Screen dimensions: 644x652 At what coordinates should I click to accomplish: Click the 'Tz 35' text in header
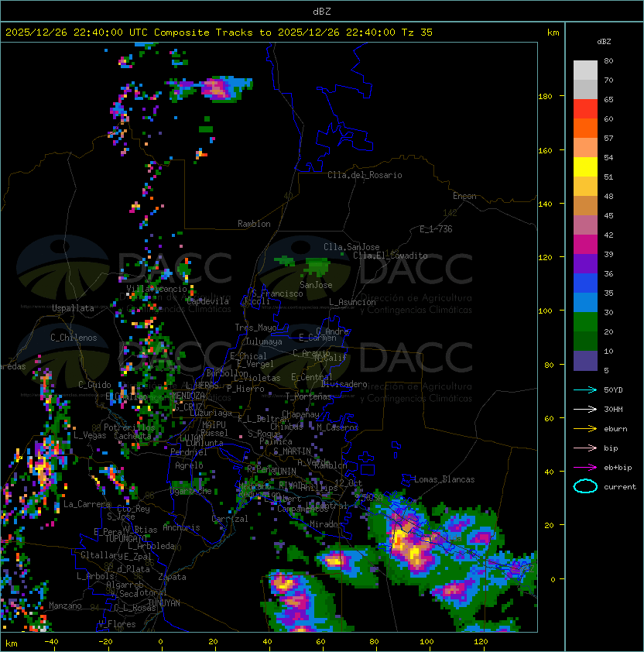(x=417, y=33)
